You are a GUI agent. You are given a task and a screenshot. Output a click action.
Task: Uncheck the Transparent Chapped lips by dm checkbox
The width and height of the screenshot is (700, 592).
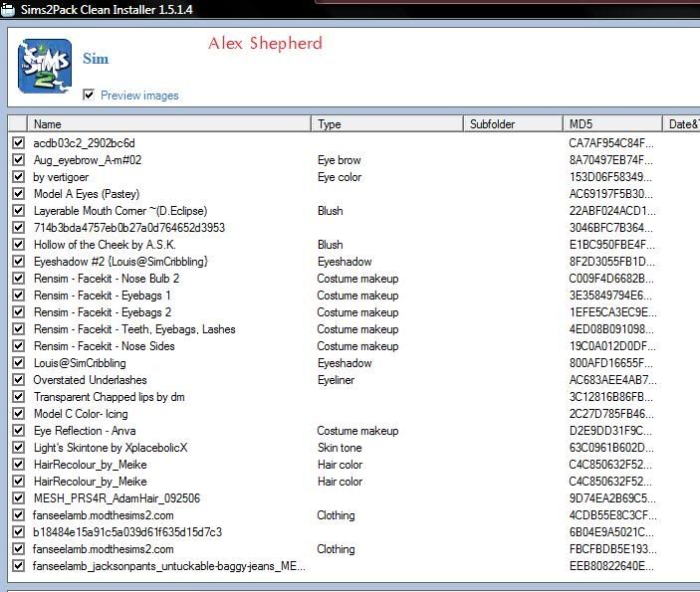18,397
